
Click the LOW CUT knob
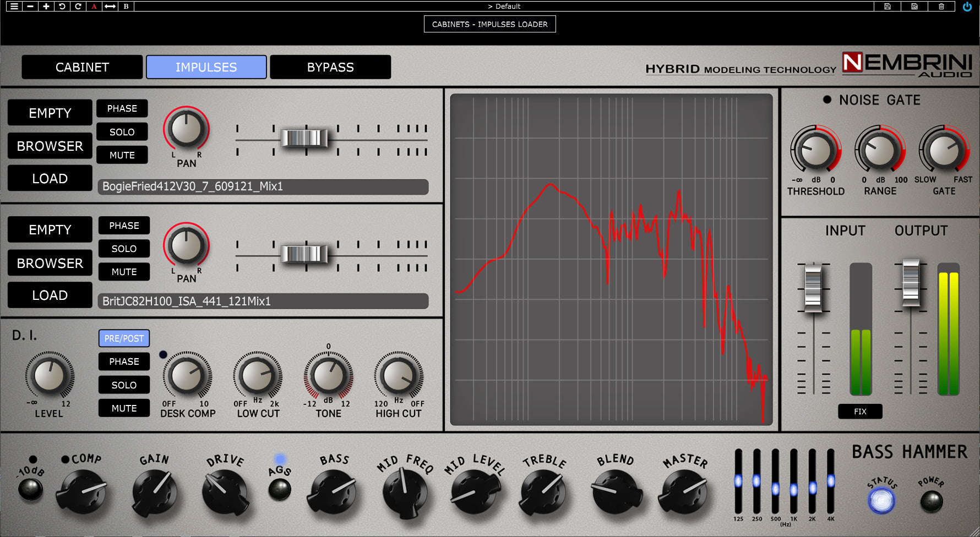pyautogui.click(x=258, y=376)
